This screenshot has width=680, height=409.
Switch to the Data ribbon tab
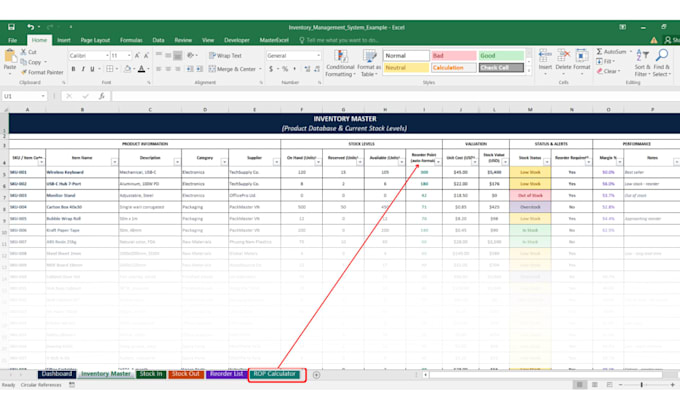click(158, 40)
